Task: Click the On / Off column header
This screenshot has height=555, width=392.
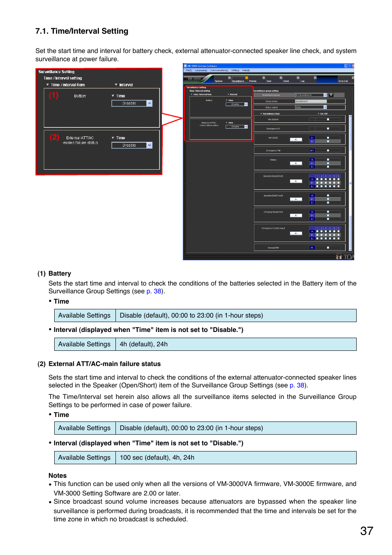Action: [x=323, y=114]
